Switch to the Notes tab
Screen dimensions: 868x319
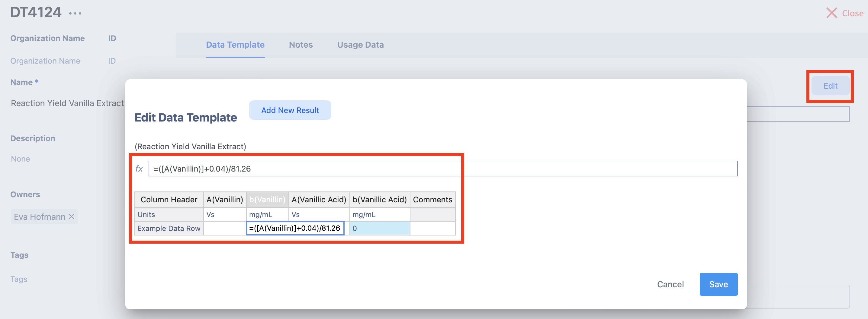pyautogui.click(x=301, y=45)
